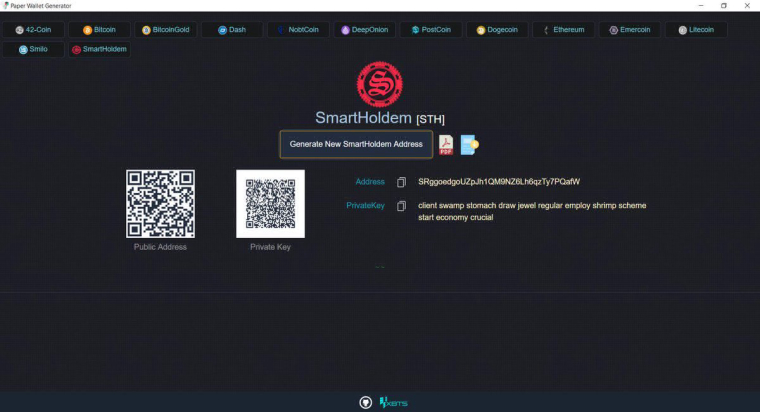
Task: Generate New SmartHoldem Address
Action: pyautogui.click(x=356, y=144)
